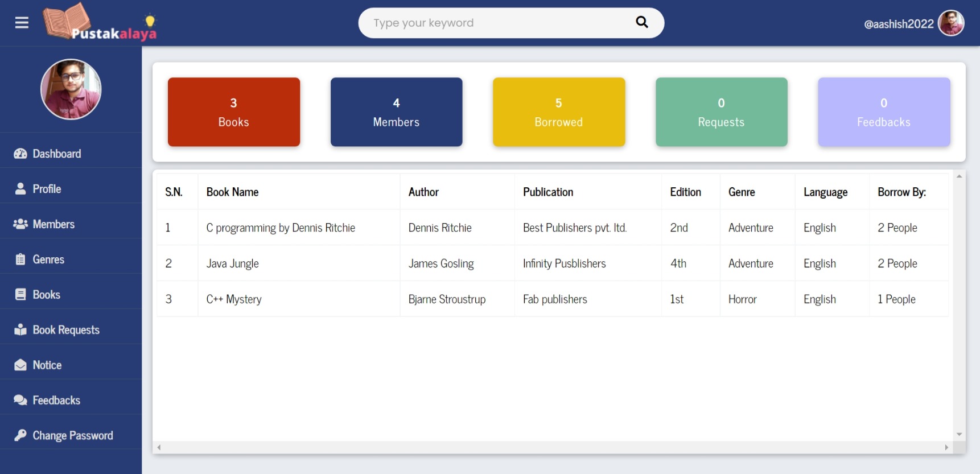Open user menu for @aashish2022

(913, 24)
